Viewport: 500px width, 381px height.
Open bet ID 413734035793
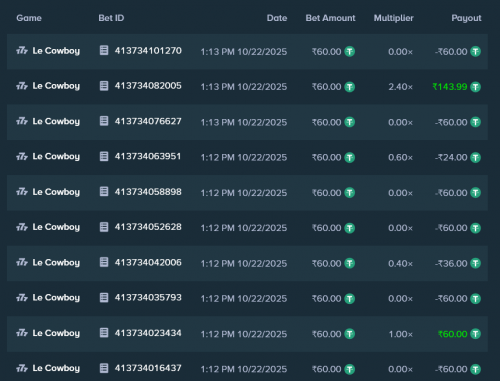(x=148, y=298)
